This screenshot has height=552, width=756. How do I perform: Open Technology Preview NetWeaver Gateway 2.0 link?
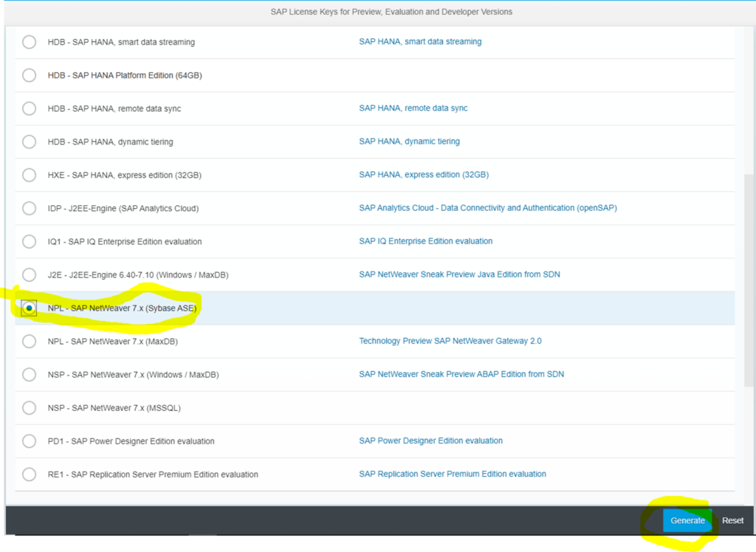click(x=450, y=342)
